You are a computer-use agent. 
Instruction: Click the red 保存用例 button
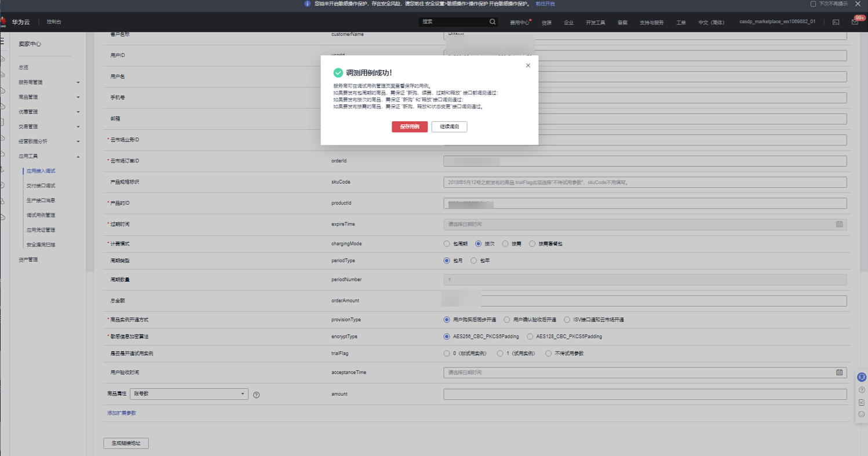tap(410, 127)
